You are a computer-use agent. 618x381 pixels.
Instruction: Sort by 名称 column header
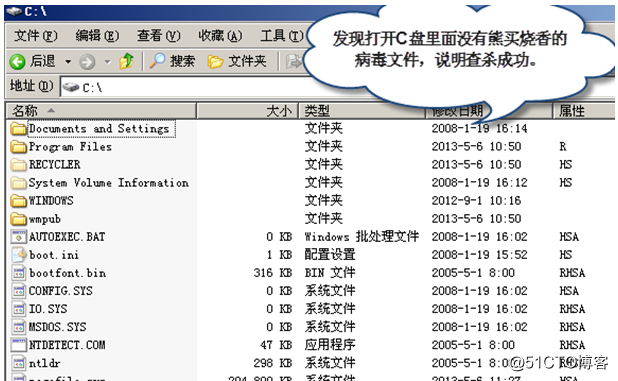point(101,111)
